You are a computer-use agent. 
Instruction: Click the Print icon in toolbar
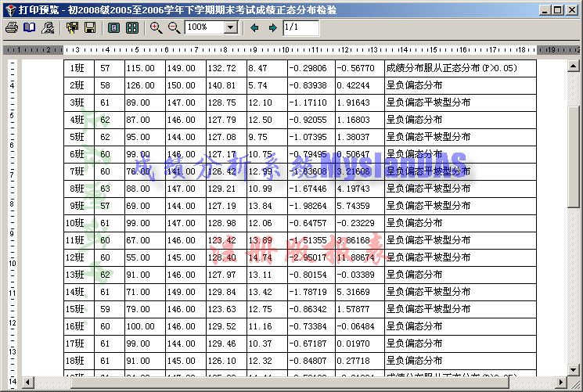(11, 27)
